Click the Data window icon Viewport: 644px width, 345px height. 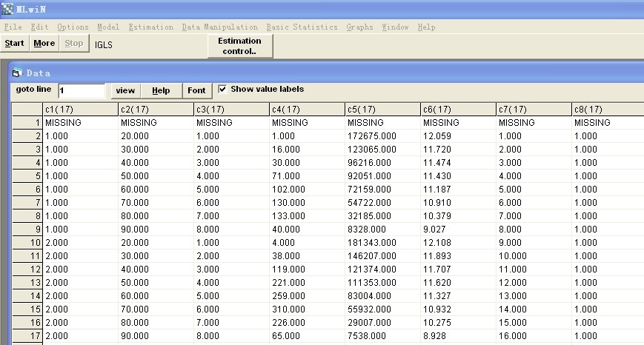[x=18, y=73]
